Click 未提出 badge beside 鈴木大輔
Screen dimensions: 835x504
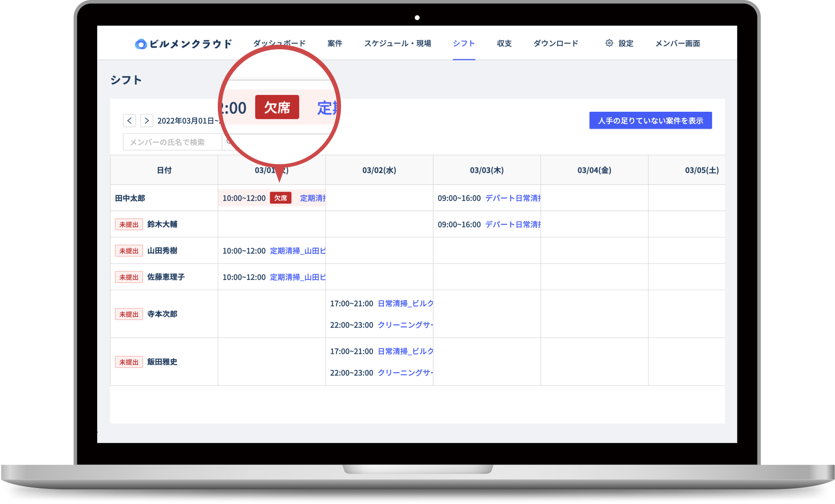[129, 224]
